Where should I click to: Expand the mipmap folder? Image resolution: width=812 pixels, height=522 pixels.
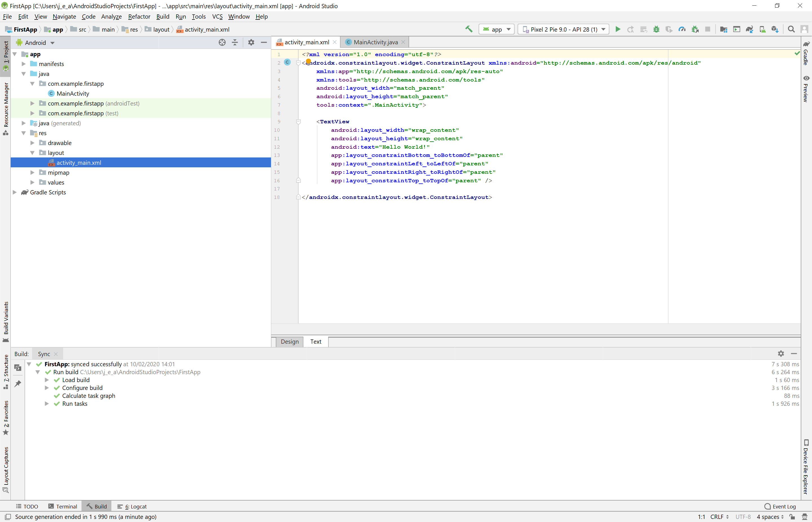pyautogui.click(x=32, y=172)
